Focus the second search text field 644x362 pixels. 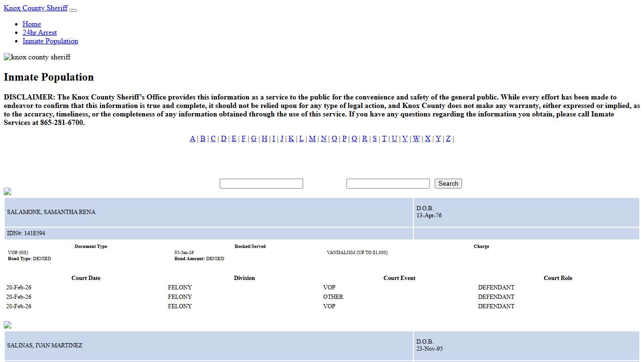pyautogui.click(x=388, y=183)
